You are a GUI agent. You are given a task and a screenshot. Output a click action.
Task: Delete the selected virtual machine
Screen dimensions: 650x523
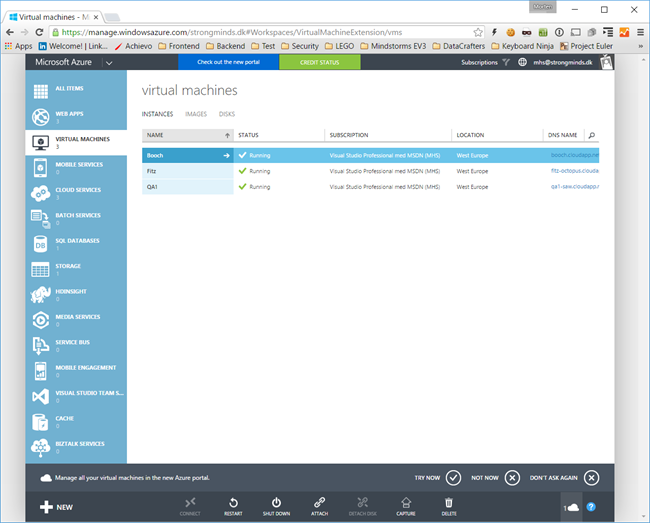coord(449,506)
